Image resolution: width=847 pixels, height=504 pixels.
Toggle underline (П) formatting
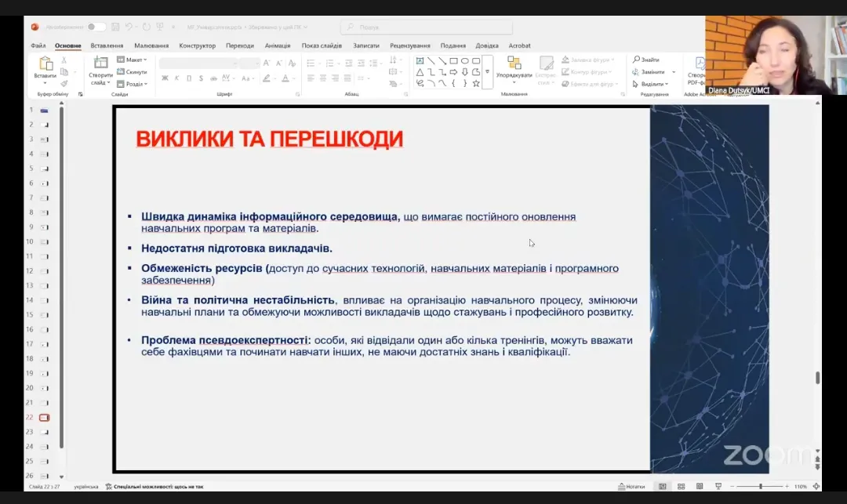click(189, 78)
